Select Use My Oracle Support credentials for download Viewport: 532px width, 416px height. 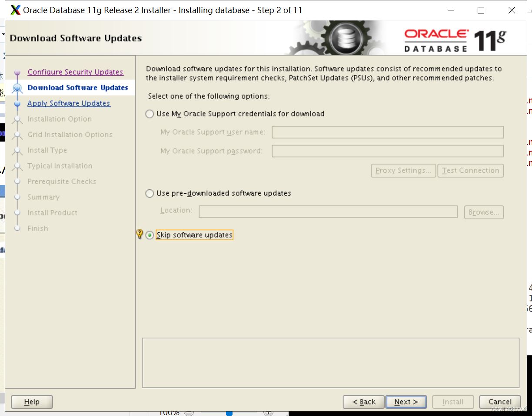pos(150,114)
